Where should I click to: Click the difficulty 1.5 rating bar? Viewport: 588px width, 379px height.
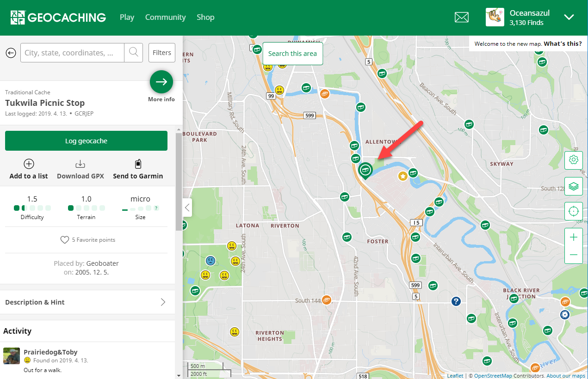point(32,208)
